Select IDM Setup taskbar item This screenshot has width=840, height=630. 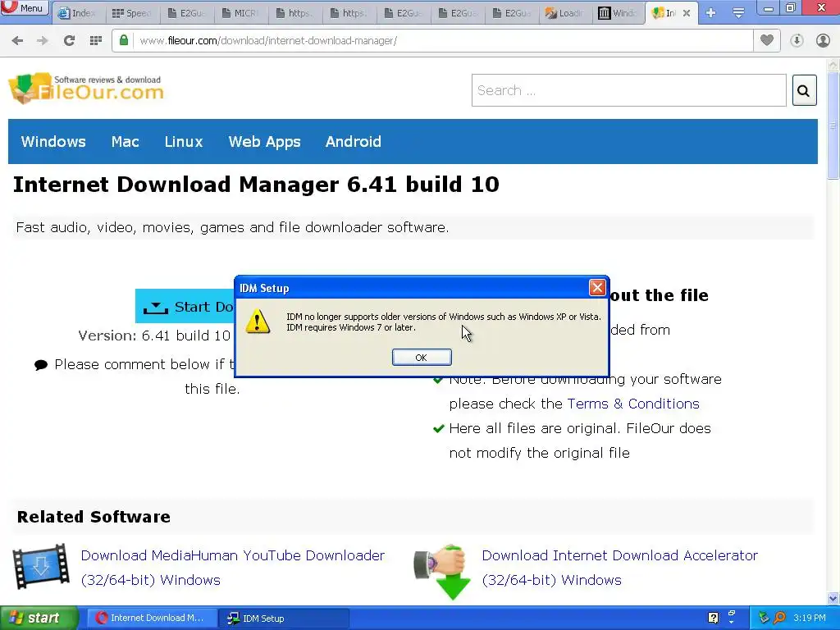(x=285, y=619)
